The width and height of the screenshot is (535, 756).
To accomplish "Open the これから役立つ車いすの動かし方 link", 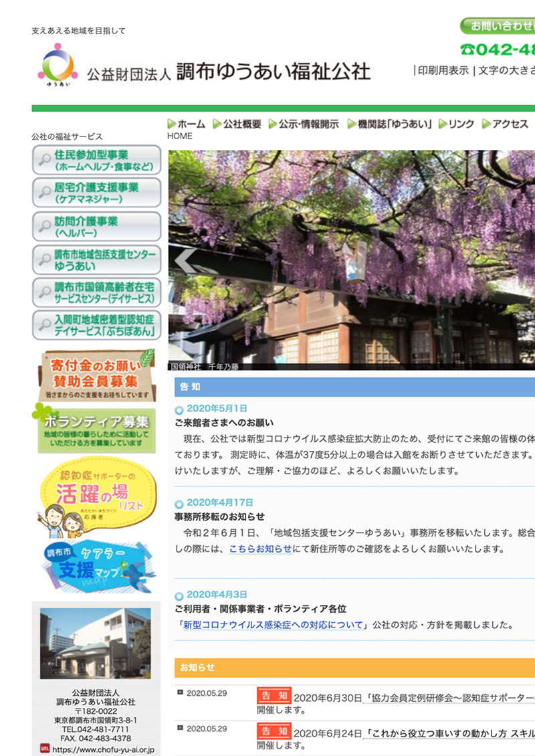I will 448,733.
